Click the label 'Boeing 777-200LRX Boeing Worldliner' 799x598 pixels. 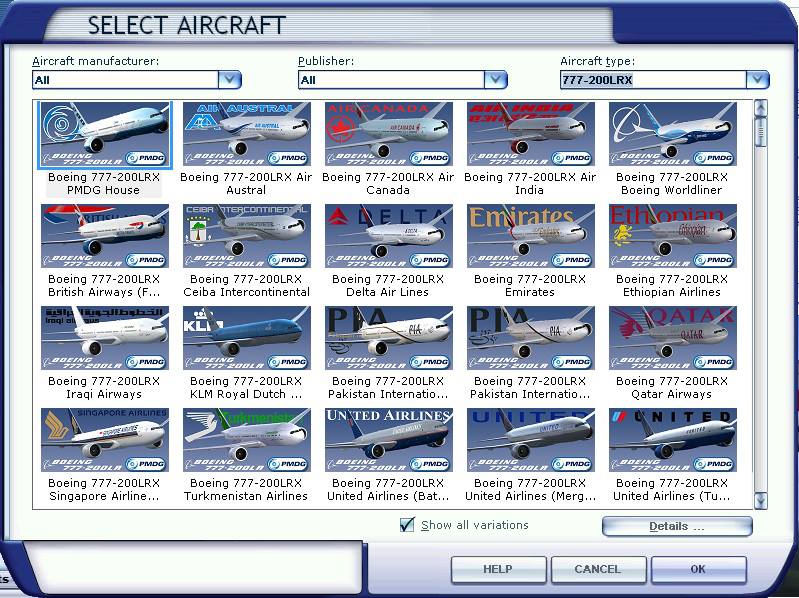(x=672, y=184)
